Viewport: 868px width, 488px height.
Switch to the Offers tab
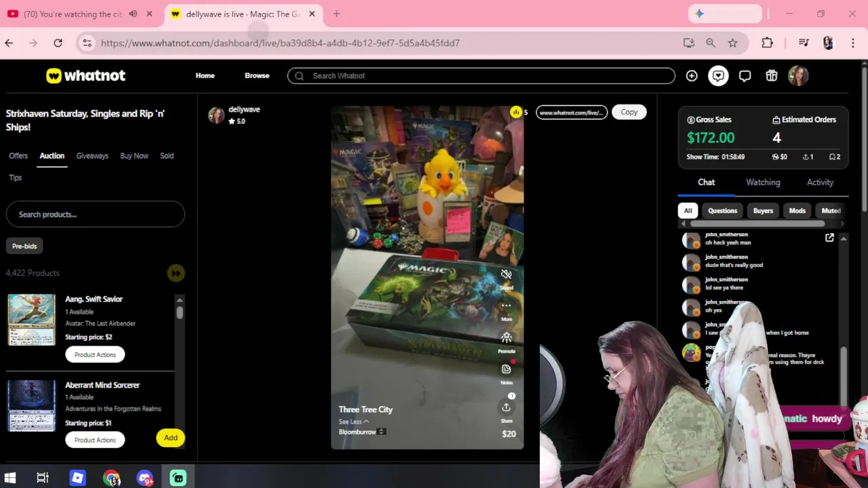tap(18, 156)
